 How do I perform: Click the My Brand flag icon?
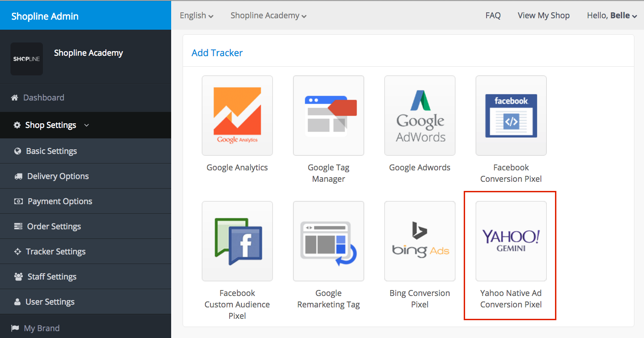tap(15, 328)
